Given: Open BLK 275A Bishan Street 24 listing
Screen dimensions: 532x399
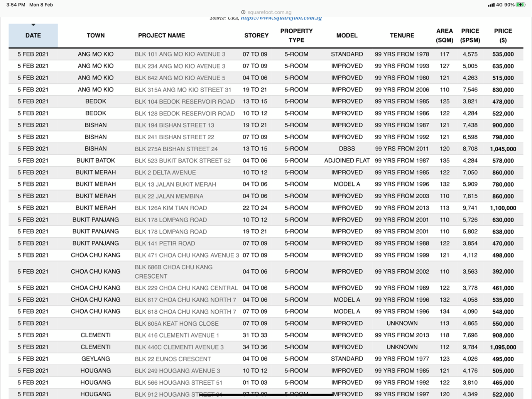Looking at the screenshot, I should click(x=176, y=149).
